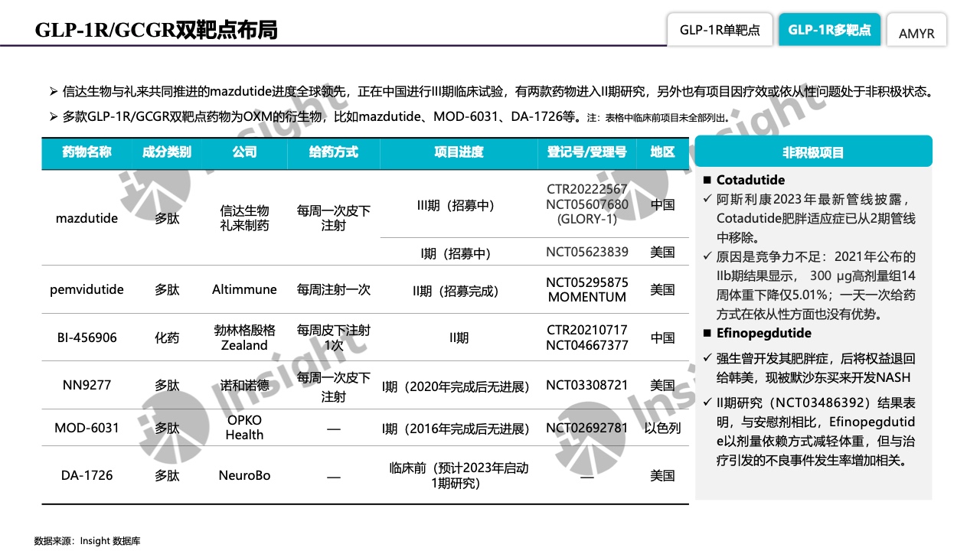The width and height of the screenshot is (980, 551).
Task: Click the I期（招募中）progress cell
Action: (459, 253)
